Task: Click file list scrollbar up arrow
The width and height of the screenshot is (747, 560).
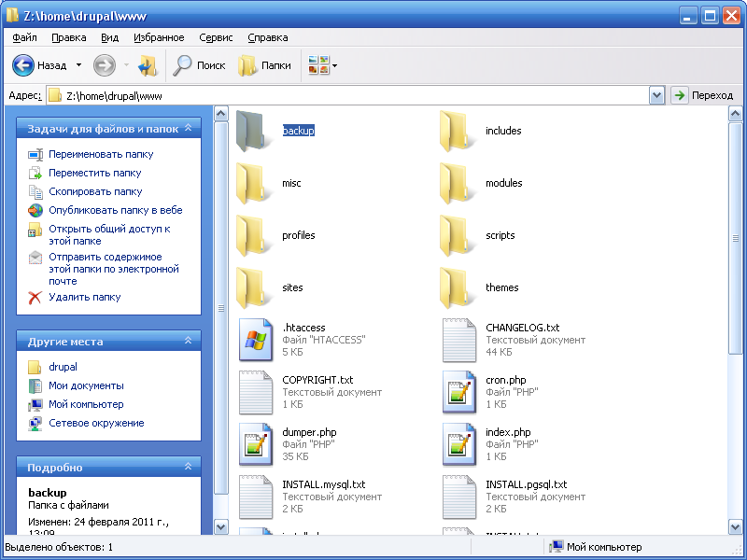Action: [735, 114]
